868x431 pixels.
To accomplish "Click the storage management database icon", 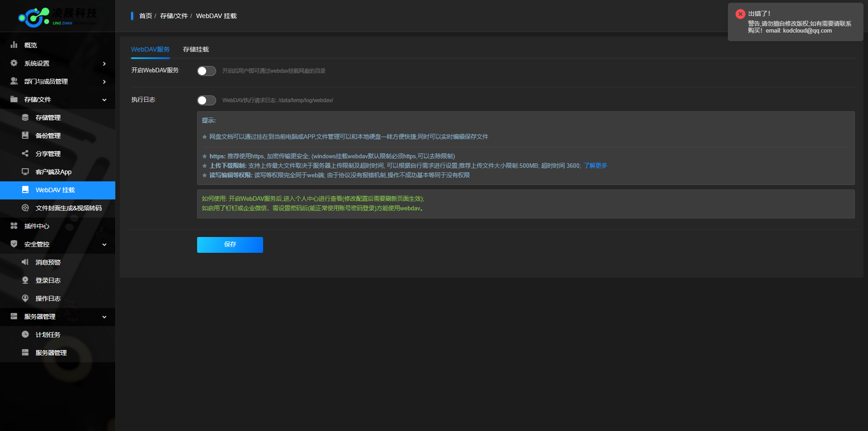I will pyautogui.click(x=25, y=118).
